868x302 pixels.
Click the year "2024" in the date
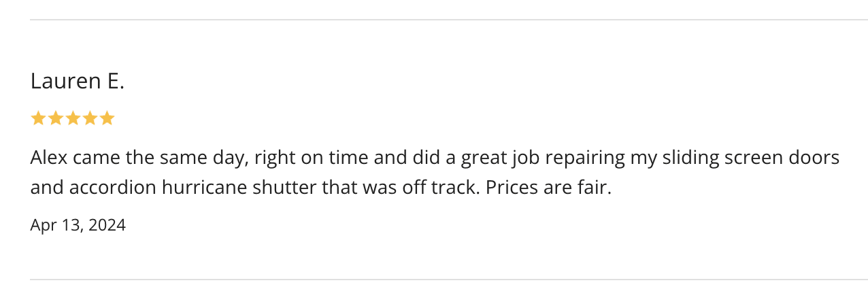click(108, 225)
